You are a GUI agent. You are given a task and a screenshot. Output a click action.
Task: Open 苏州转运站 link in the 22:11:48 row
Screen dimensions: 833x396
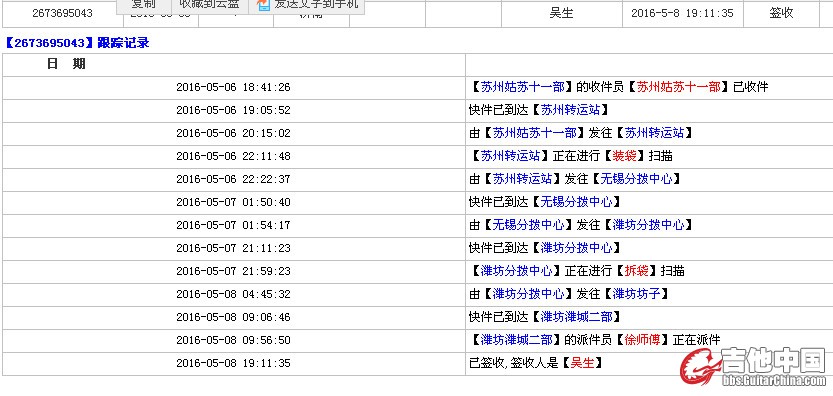(511, 156)
